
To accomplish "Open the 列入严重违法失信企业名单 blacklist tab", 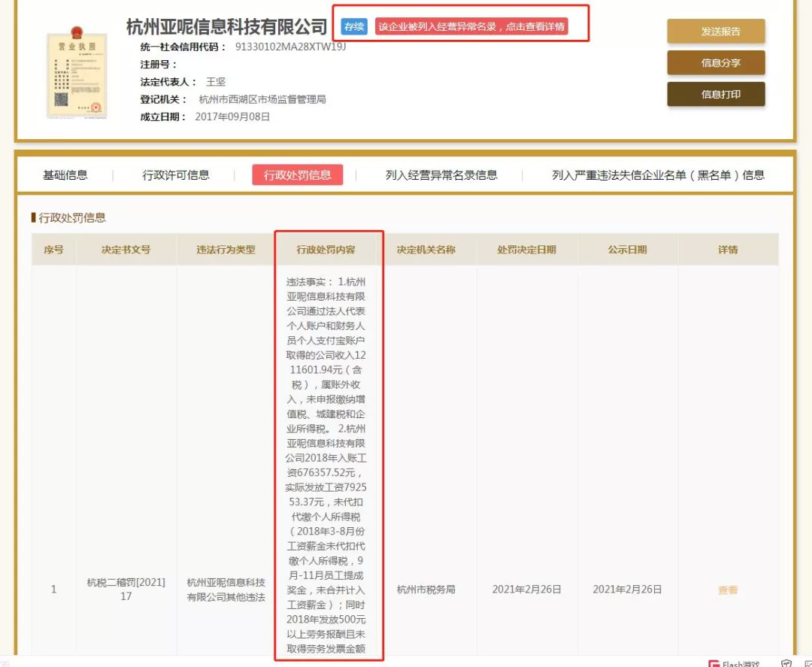I will point(658,175).
